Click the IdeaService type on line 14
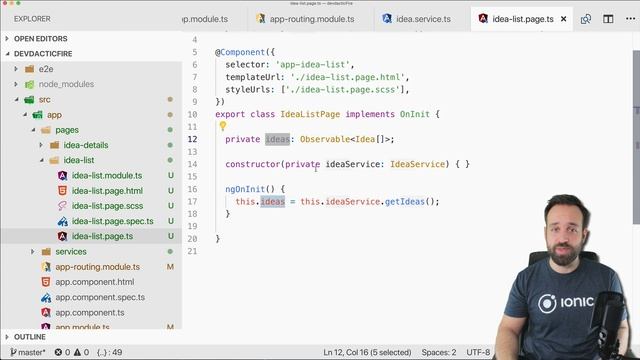This screenshot has width=640, height=360. tap(417, 164)
